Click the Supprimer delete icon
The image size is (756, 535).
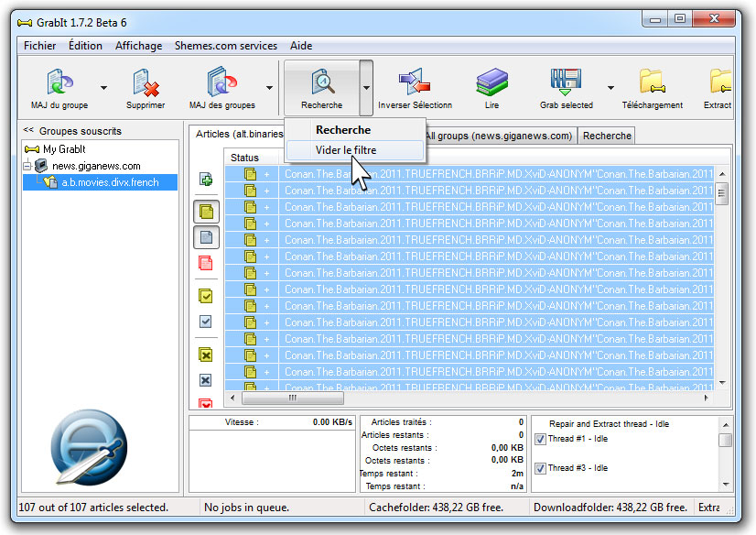point(146,82)
